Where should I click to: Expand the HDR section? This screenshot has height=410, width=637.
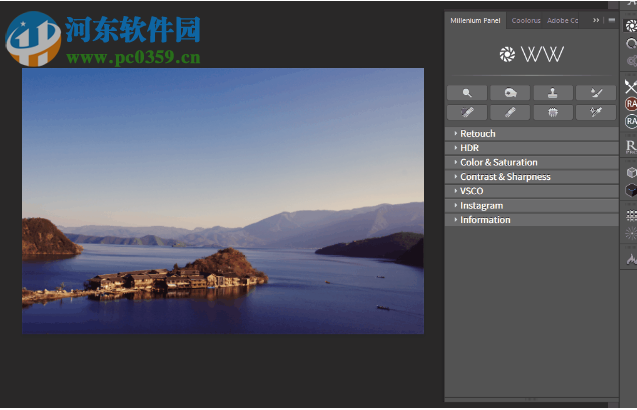coord(531,148)
